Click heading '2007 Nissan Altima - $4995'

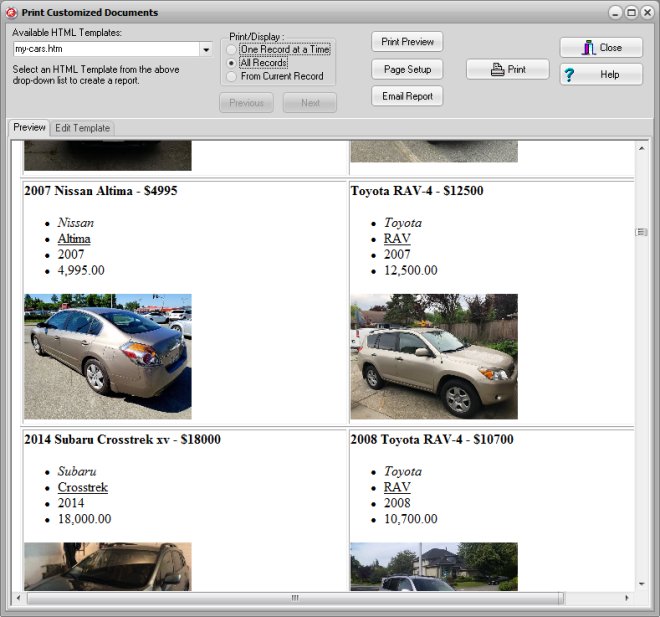101,191
